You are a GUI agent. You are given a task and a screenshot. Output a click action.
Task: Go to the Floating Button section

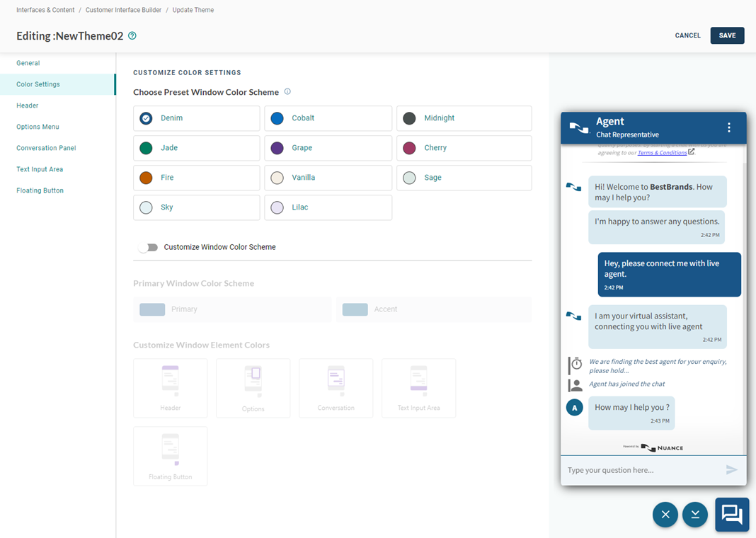[x=40, y=190]
